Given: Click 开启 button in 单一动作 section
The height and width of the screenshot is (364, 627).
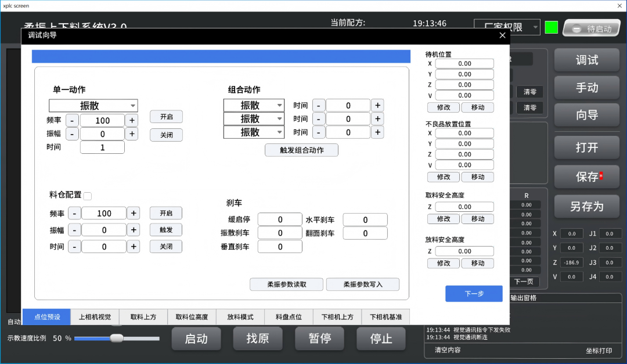Looking at the screenshot, I should pos(167,117).
